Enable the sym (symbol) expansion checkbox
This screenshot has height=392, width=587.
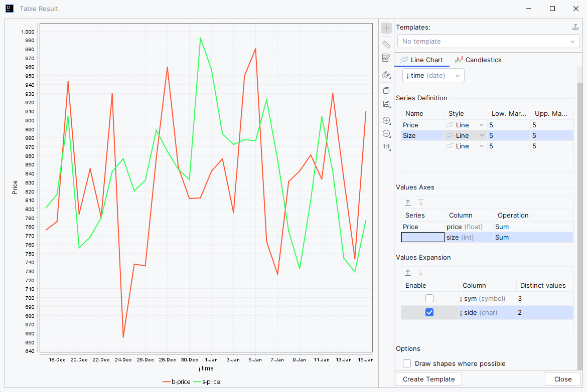429,298
